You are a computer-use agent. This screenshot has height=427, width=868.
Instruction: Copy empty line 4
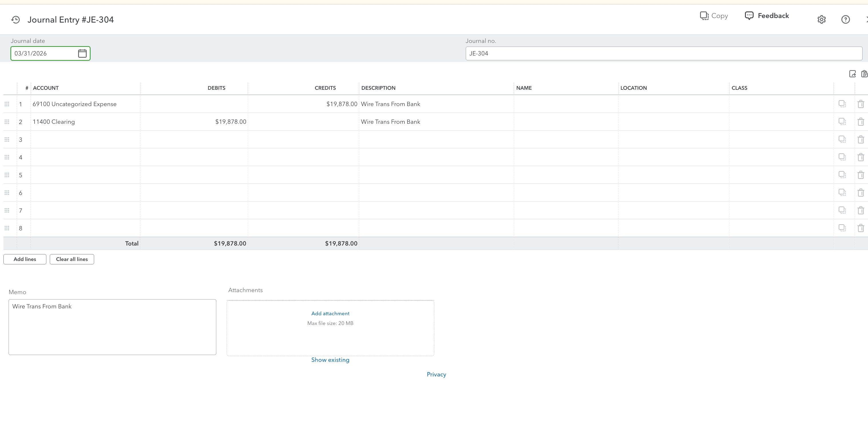coord(842,157)
